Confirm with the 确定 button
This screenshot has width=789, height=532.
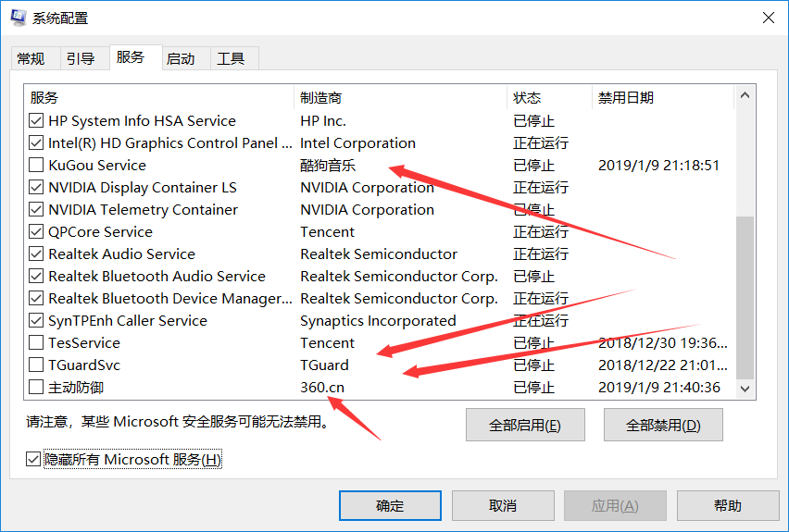coord(390,506)
